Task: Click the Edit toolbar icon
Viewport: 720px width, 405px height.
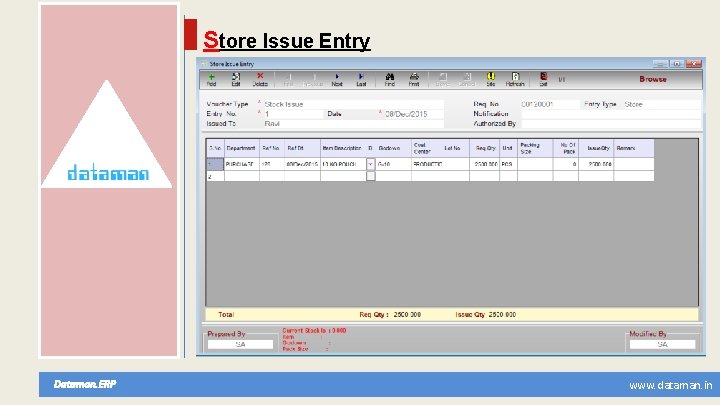Action: [x=236, y=80]
